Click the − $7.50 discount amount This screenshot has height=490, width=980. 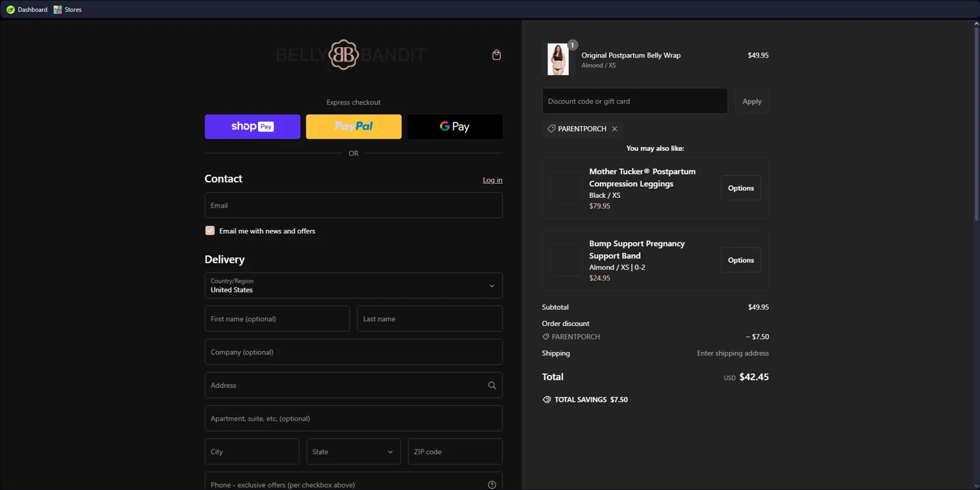click(758, 337)
